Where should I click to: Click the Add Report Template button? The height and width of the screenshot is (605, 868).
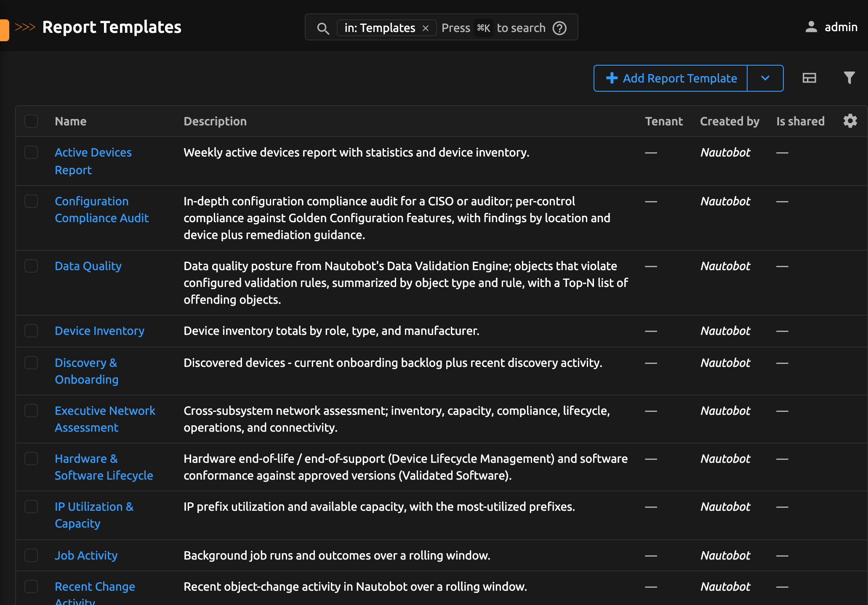pyautogui.click(x=671, y=78)
